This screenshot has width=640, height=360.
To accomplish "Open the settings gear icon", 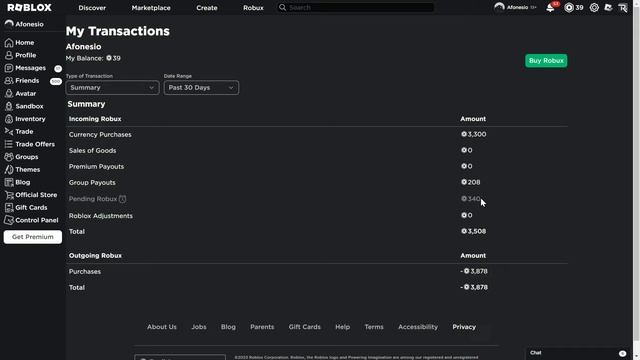I will [594, 7].
